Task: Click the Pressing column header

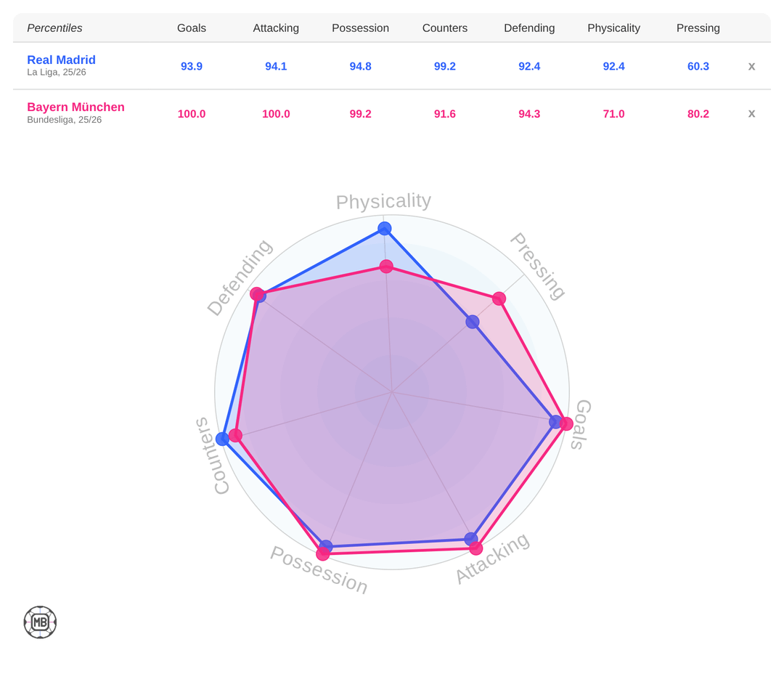Action: pyautogui.click(x=698, y=28)
